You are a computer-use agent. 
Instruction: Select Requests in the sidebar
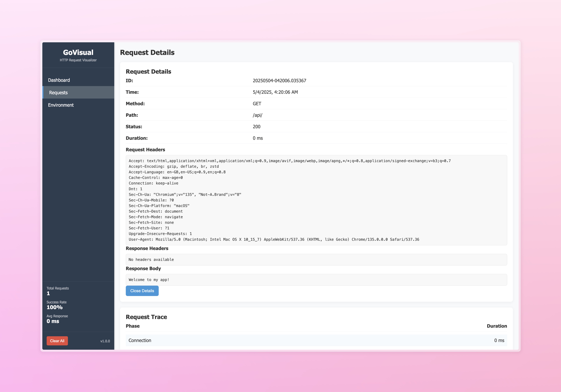click(x=58, y=93)
